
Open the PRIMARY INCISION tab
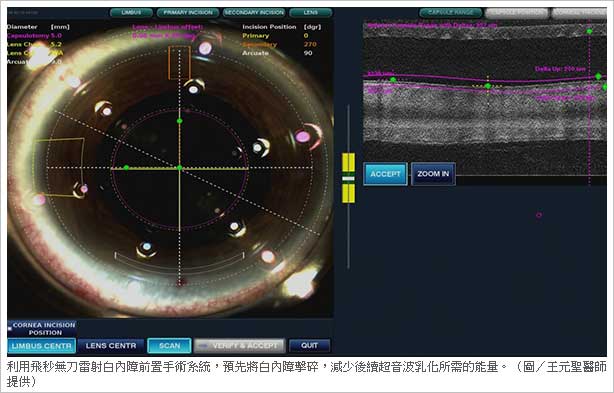pos(188,13)
